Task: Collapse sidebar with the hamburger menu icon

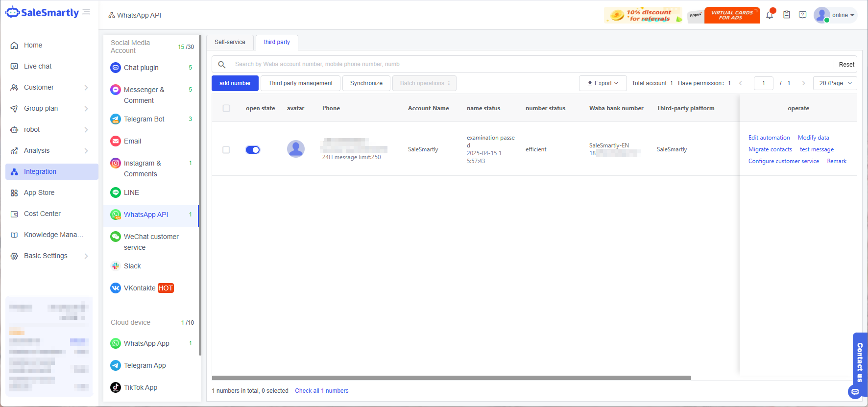Action: point(86,12)
